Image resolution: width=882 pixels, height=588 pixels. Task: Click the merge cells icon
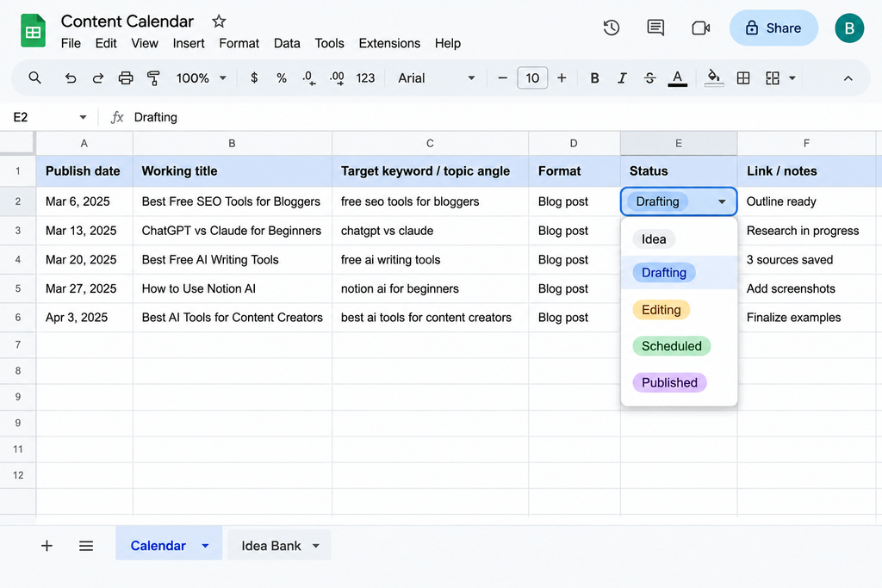click(x=773, y=78)
